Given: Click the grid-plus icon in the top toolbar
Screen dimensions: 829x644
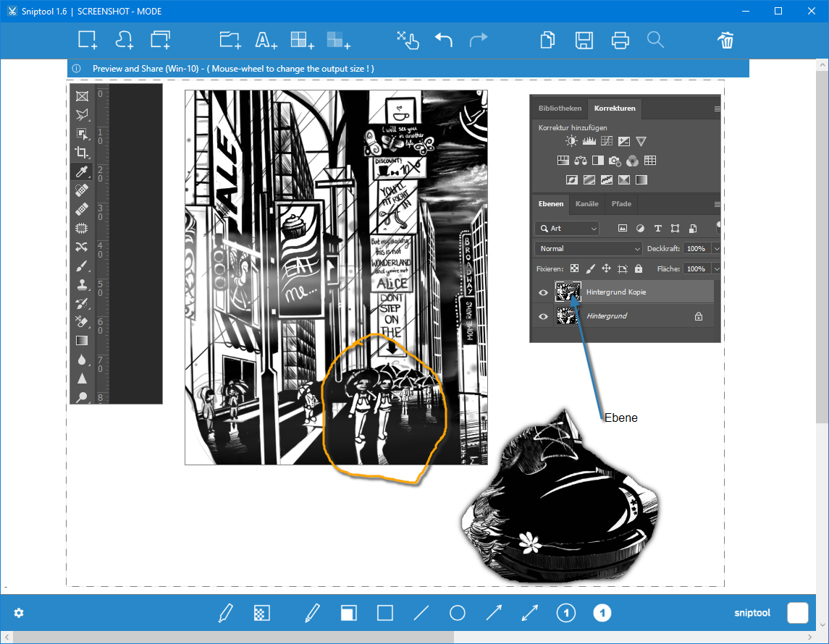Looking at the screenshot, I should pos(302,40).
